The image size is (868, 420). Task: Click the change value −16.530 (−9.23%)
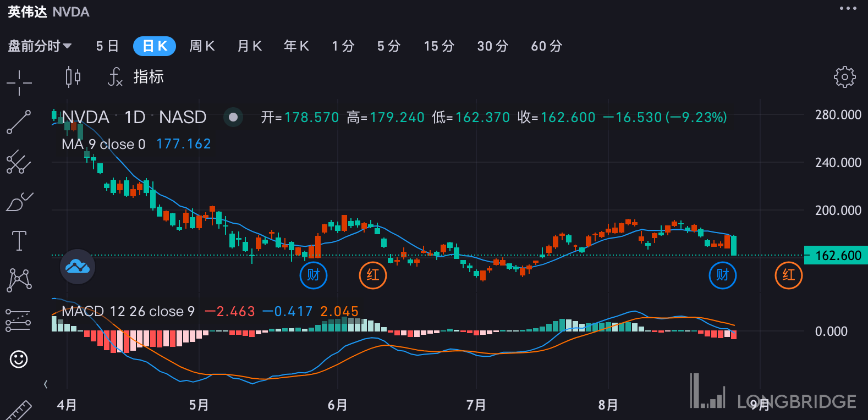tap(665, 118)
